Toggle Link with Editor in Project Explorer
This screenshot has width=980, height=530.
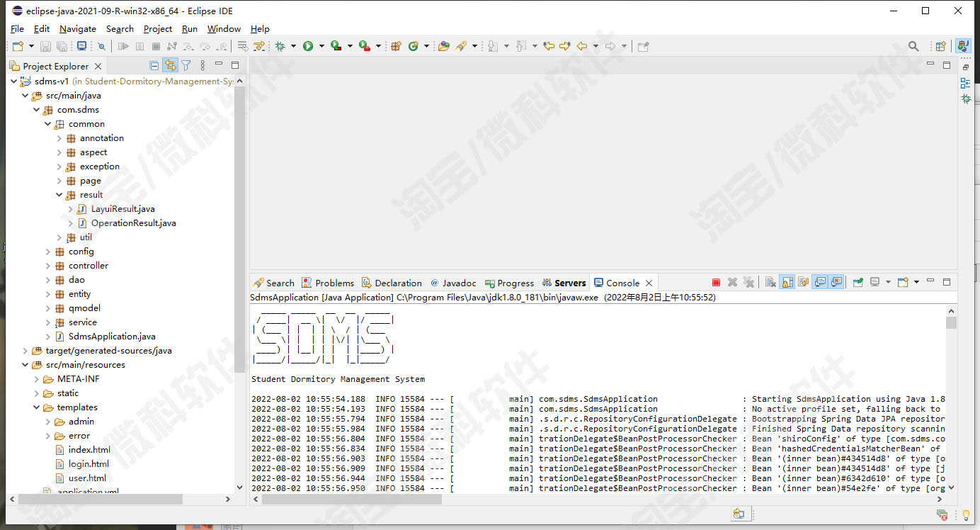pyautogui.click(x=170, y=66)
